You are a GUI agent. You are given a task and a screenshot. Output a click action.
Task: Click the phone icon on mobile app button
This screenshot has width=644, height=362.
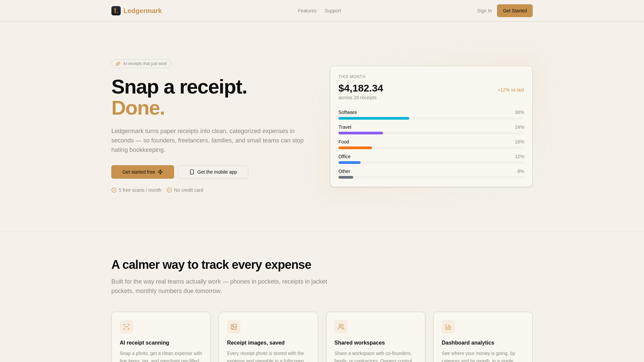click(192, 172)
